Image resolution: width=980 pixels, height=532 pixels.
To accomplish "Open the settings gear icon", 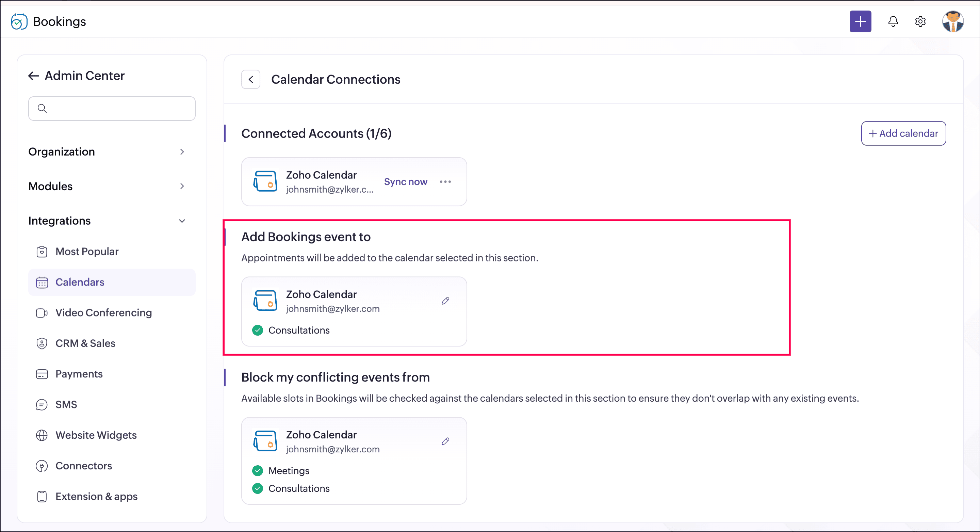I will point(920,22).
